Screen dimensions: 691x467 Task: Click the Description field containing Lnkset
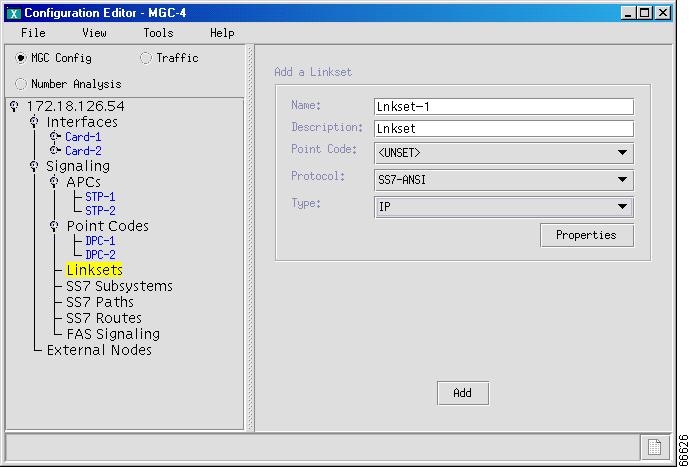[x=504, y=129]
